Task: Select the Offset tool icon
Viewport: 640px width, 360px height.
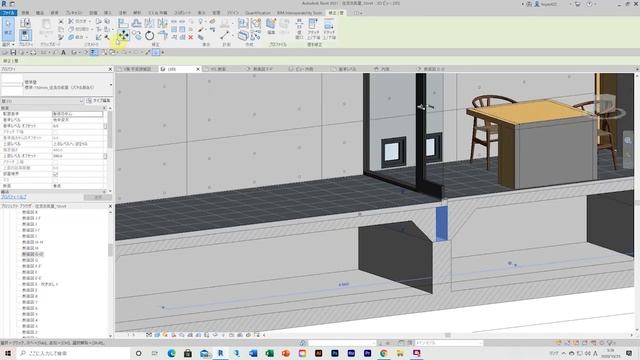Action: (136, 24)
